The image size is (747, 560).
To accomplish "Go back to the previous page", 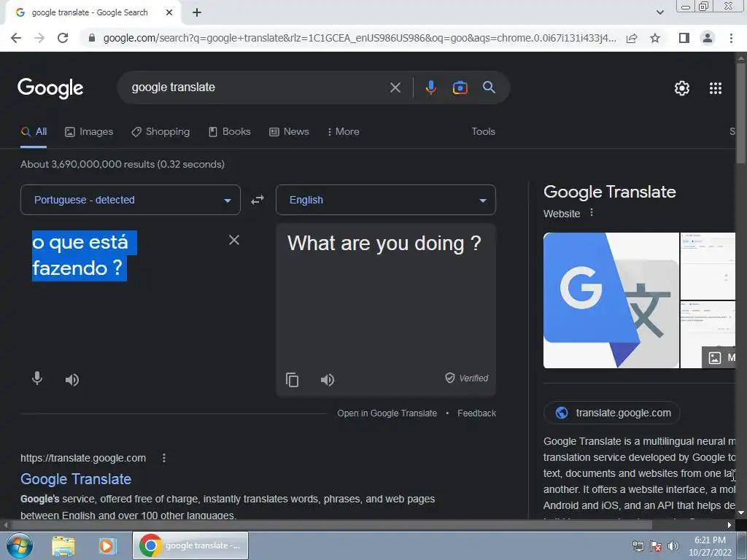I will [16, 38].
